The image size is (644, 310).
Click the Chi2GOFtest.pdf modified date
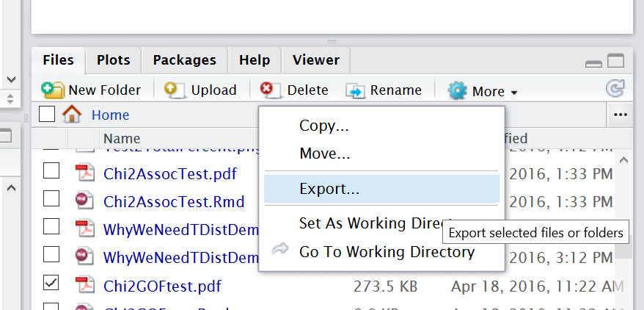(537, 286)
